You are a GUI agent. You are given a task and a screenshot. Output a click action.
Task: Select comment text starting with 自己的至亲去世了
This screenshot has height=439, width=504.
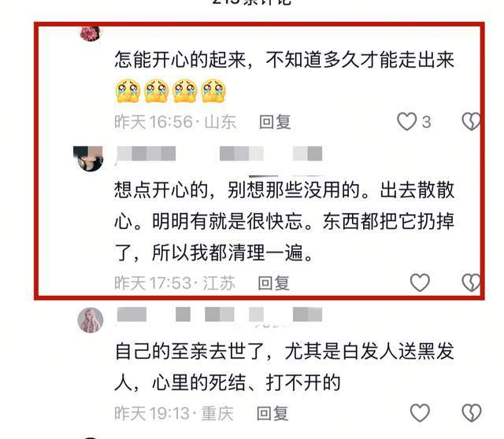(284, 367)
